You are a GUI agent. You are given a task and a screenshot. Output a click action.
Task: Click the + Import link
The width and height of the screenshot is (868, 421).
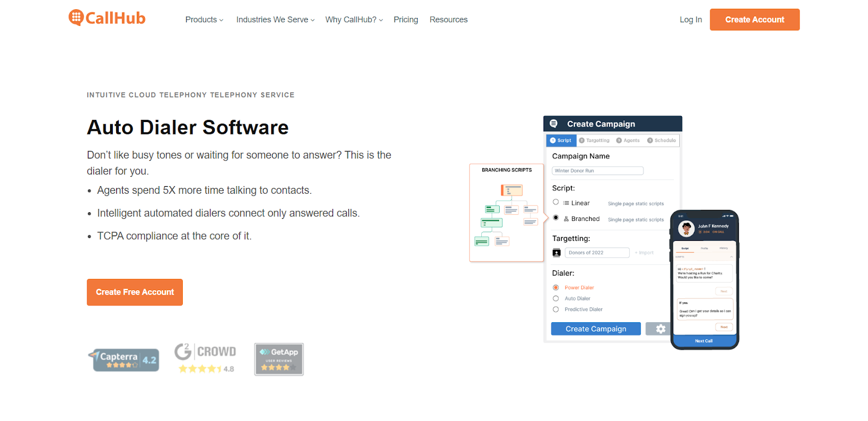pos(644,253)
